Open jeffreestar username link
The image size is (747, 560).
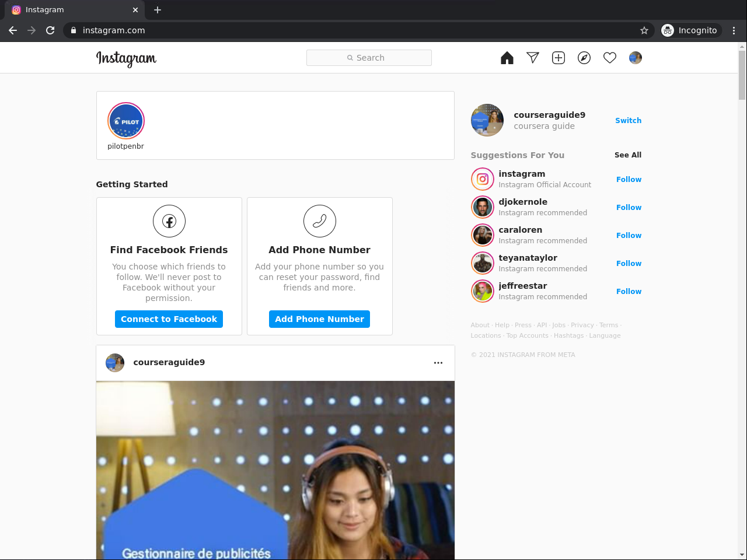[x=523, y=286]
